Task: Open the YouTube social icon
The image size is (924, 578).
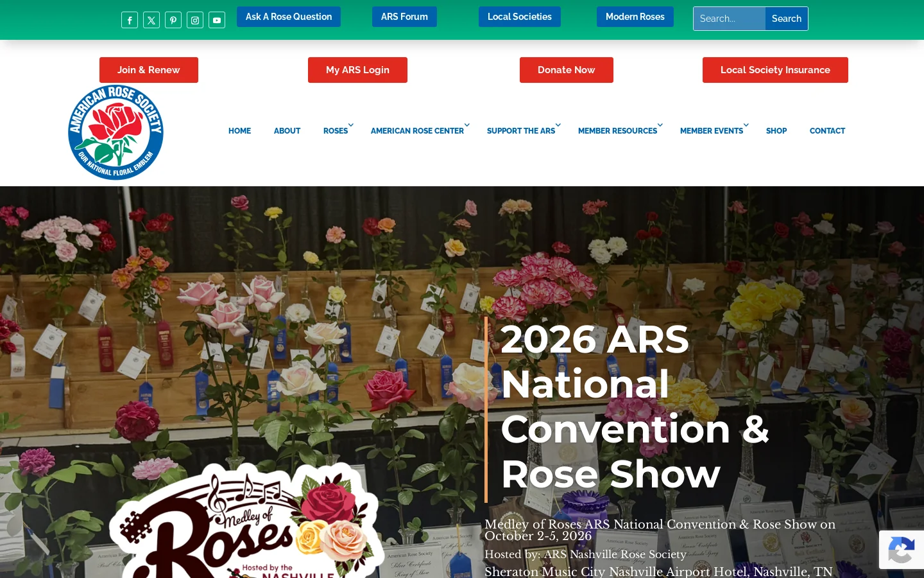Action: 217,20
